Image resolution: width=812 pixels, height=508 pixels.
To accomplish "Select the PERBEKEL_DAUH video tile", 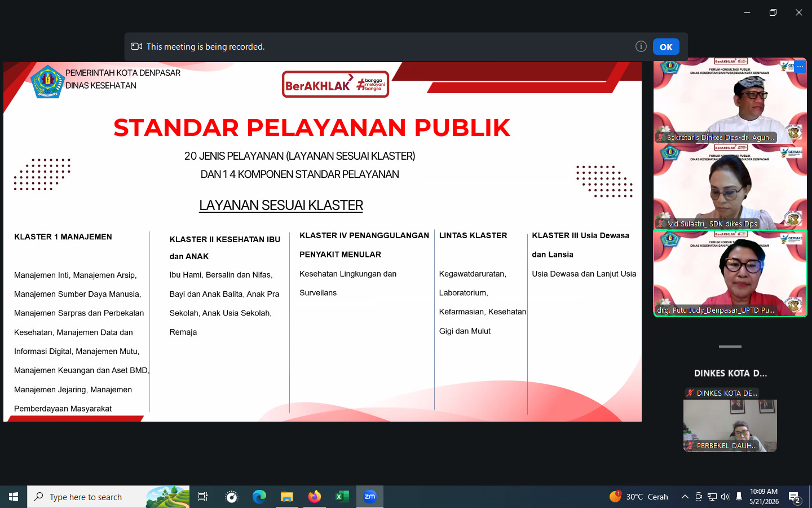I will [x=730, y=426].
